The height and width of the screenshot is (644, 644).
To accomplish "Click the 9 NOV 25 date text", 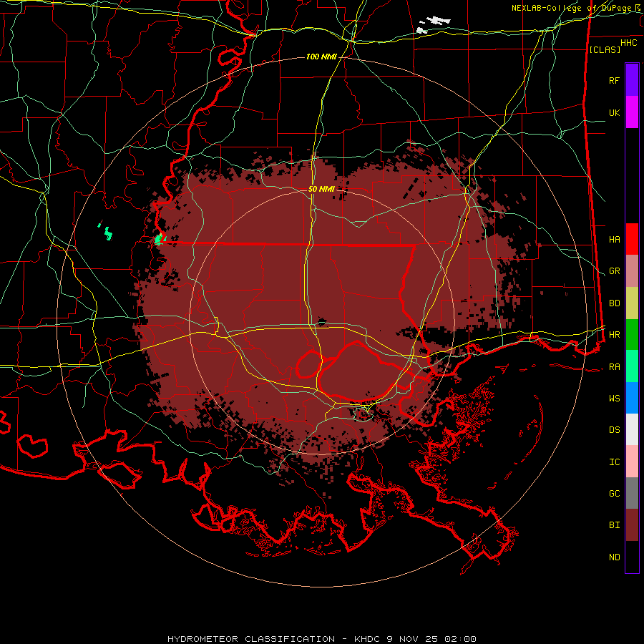I will tap(412, 639).
